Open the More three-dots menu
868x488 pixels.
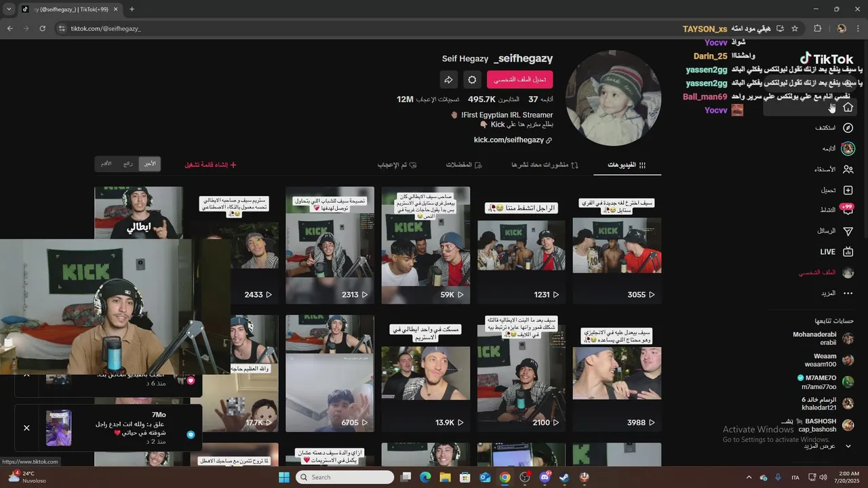(x=848, y=293)
